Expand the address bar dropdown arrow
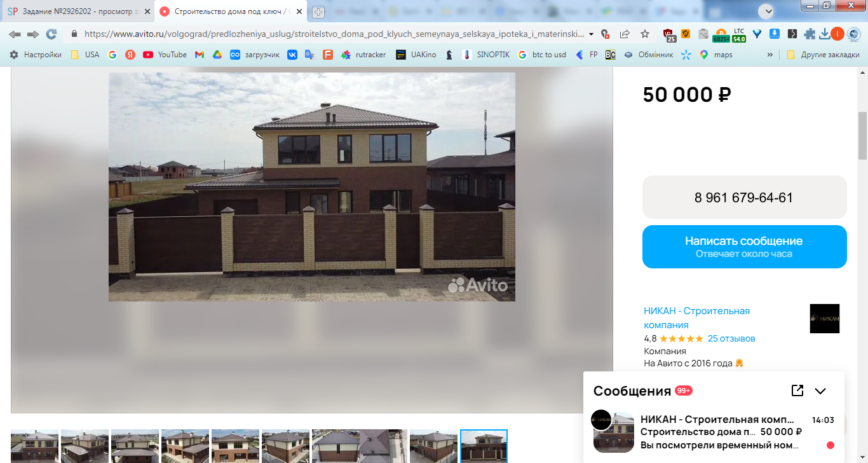Image resolution: width=868 pixels, height=463 pixels. (x=592, y=34)
